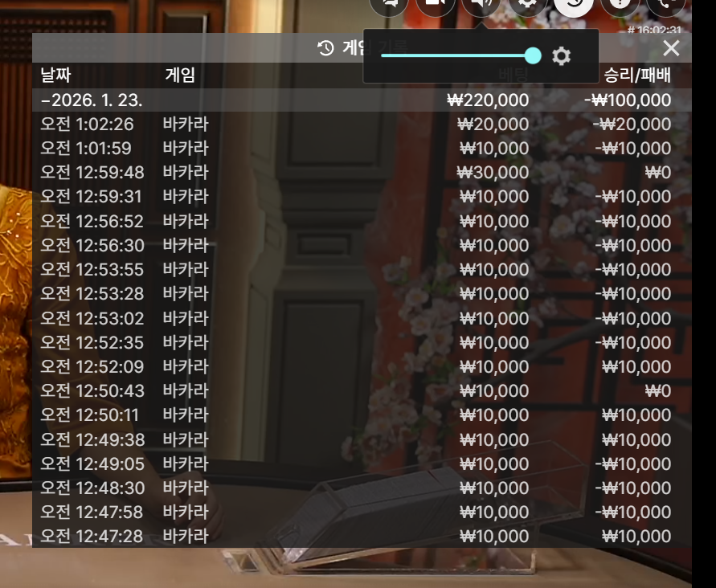The height and width of the screenshot is (588, 716).
Task: Click the speaker volume icon
Action: 481,4
